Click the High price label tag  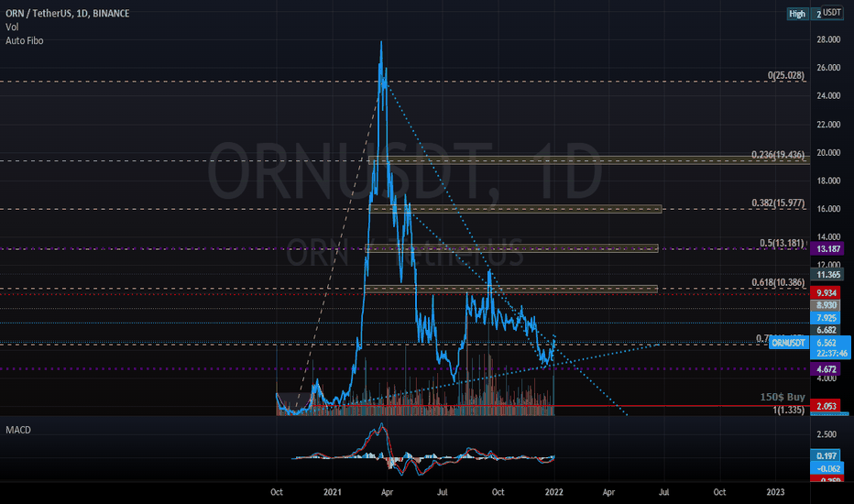[x=797, y=14]
